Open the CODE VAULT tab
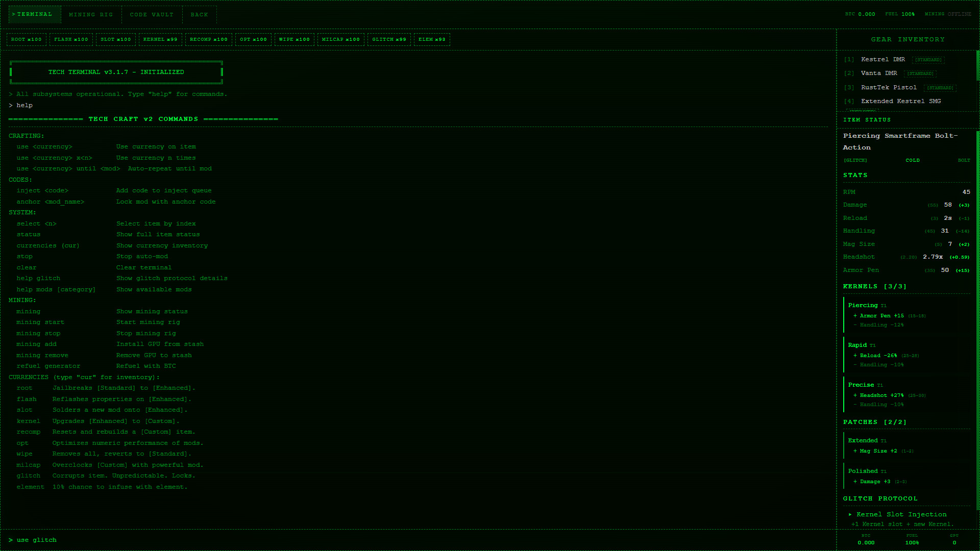980x551 pixels. 152,14
